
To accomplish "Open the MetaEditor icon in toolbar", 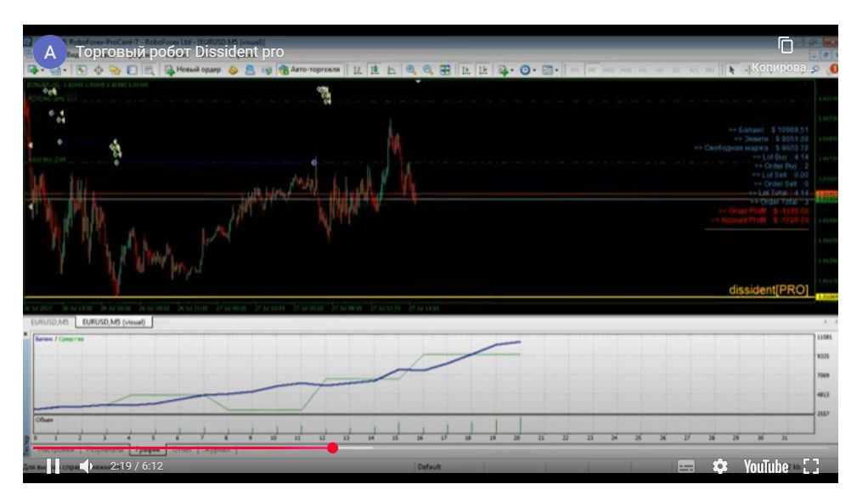I will click(233, 70).
